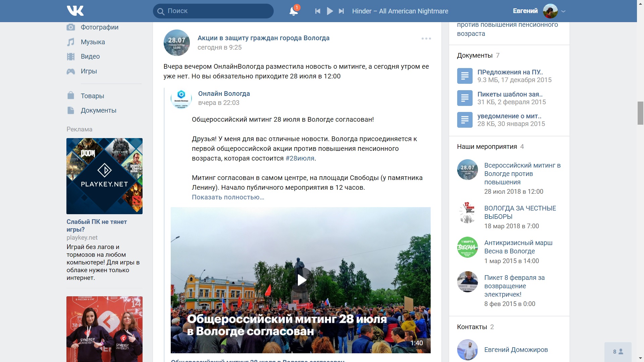Open the Игры gamepad item
Viewport: 644px width, 362px height.
pos(89,71)
